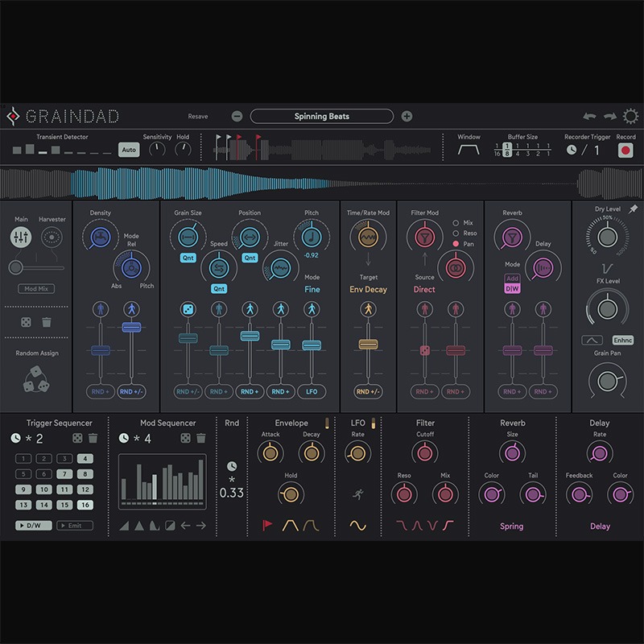644x644 pixels.
Task: Select the Pan radio option
Action: pyautogui.click(x=456, y=244)
